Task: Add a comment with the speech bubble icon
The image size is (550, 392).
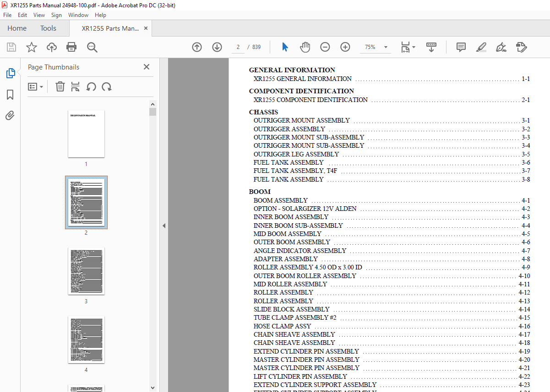Action: (x=461, y=47)
